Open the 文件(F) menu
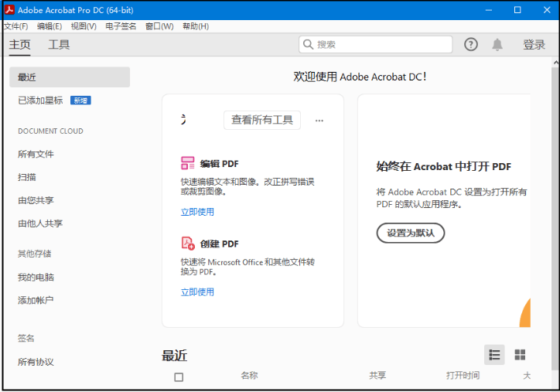 16,26
